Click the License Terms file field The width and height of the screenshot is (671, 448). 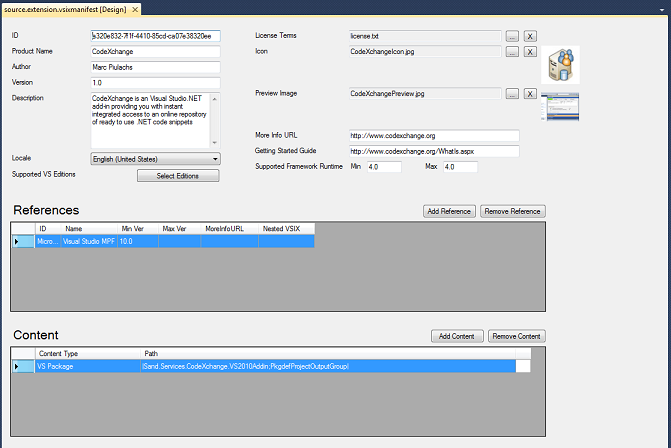[x=425, y=36]
